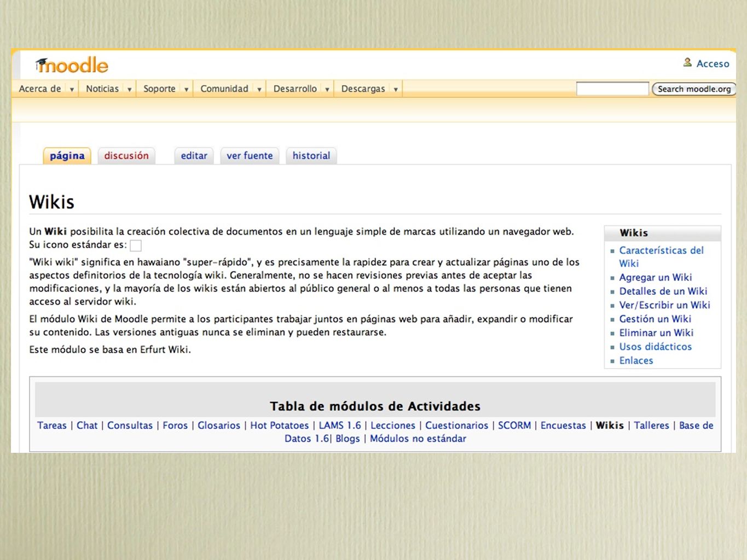Expand the Acerca de dropdown arrow

click(x=72, y=89)
